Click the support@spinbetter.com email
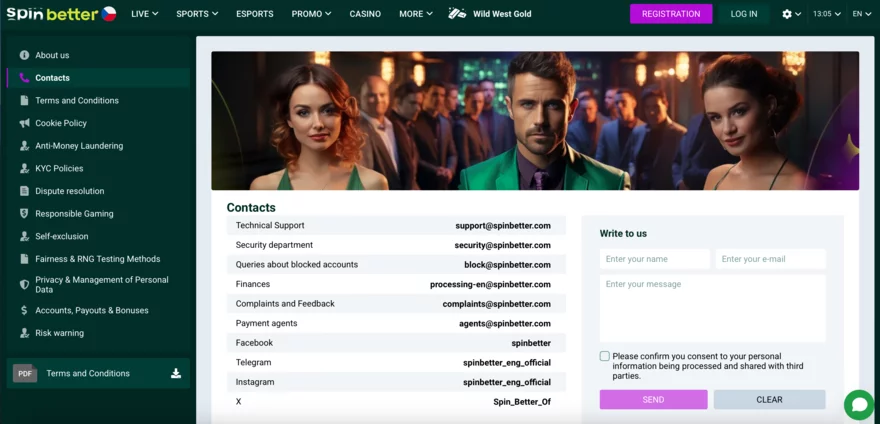The height and width of the screenshot is (424, 880). click(x=503, y=226)
